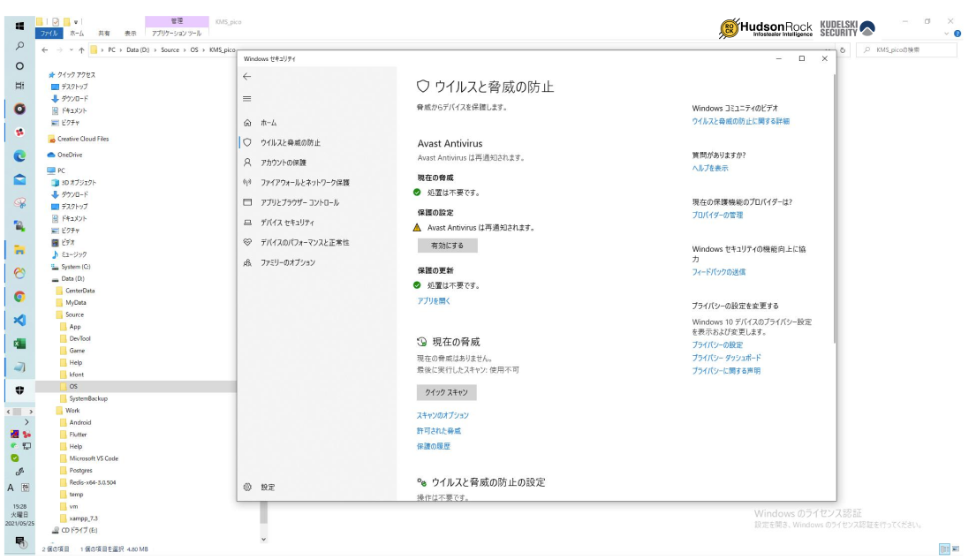Select 3D オブジェクト in navigation tree

point(79,183)
